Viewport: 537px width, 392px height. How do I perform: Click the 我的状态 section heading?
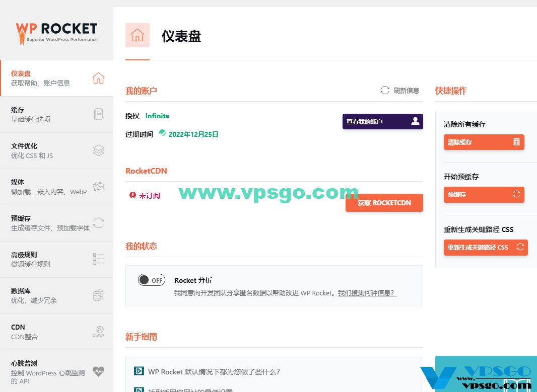141,246
